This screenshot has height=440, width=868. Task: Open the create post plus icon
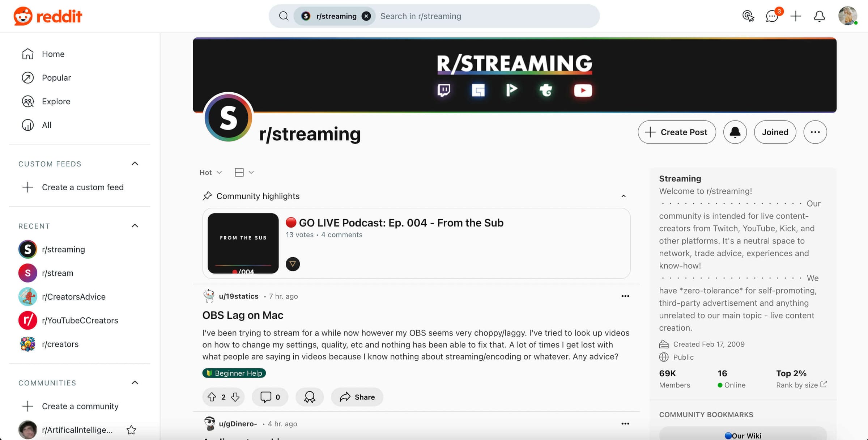795,16
